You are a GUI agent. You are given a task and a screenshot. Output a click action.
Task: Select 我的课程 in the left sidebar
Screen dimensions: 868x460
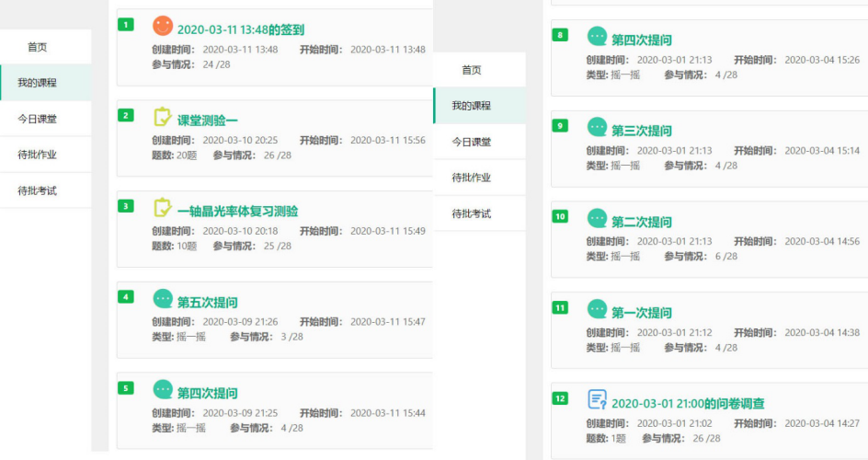45,83
